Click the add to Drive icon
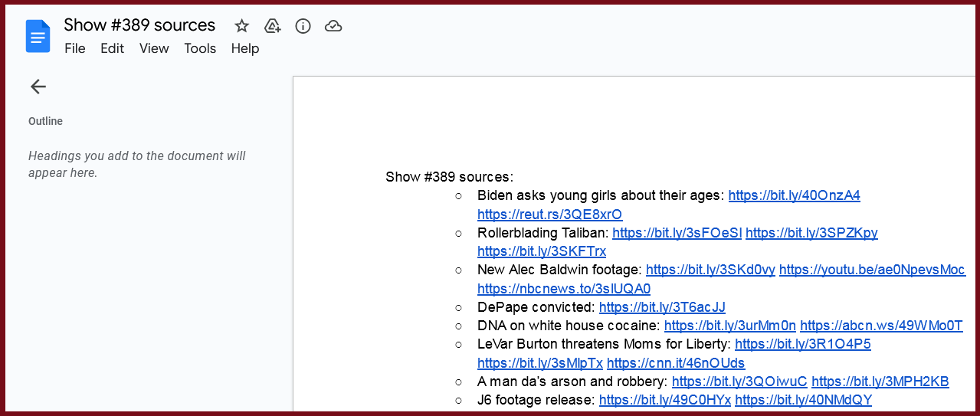 coord(272,26)
